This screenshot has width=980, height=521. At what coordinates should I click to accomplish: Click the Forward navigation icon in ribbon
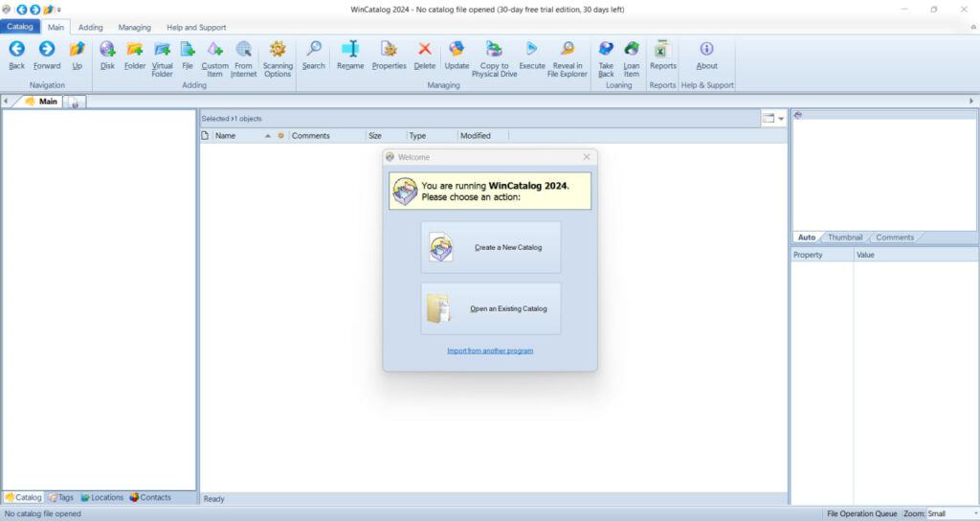[47, 49]
